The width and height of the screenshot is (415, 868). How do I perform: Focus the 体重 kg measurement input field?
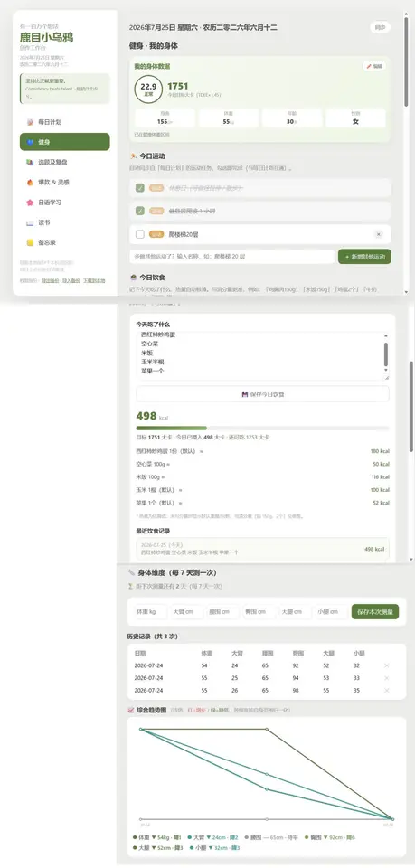tap(149, 612)
